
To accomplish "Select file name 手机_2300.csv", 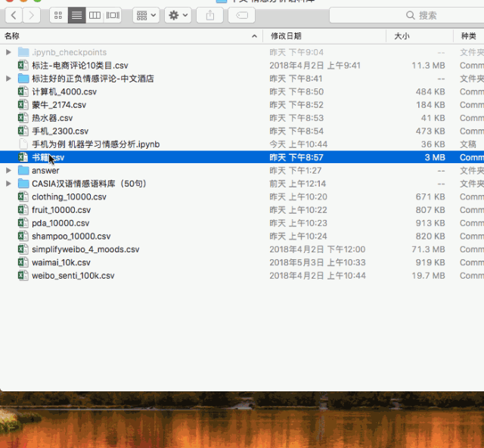I will click(x=60, y=131).
